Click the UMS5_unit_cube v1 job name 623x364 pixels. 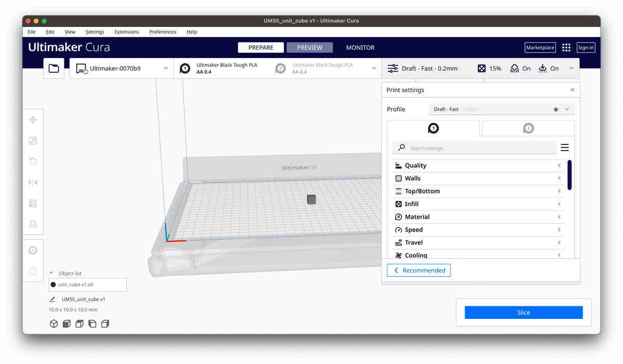pyautogui.click(x=84, y=300)
